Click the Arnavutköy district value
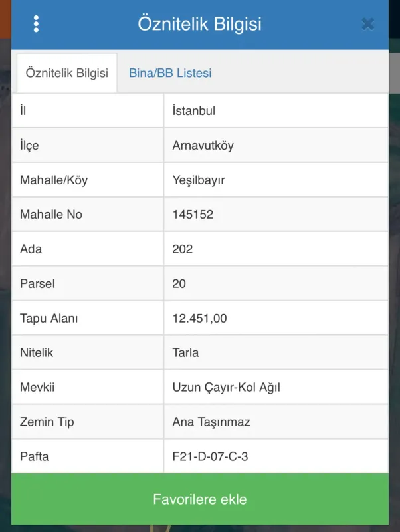400x532 pixels. pos(203,145)
